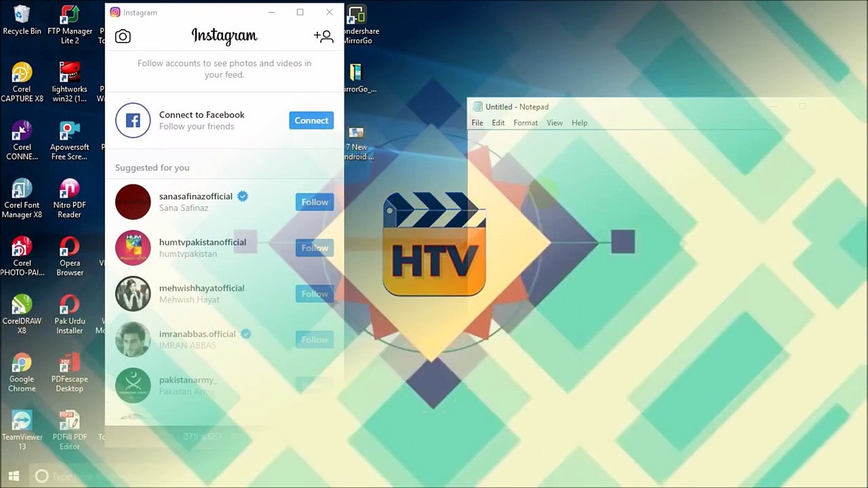Click the Instagram wordmark logo
The height and width of the screenshot is (488, 868).
pyautogui.click(x=224, y=36)
